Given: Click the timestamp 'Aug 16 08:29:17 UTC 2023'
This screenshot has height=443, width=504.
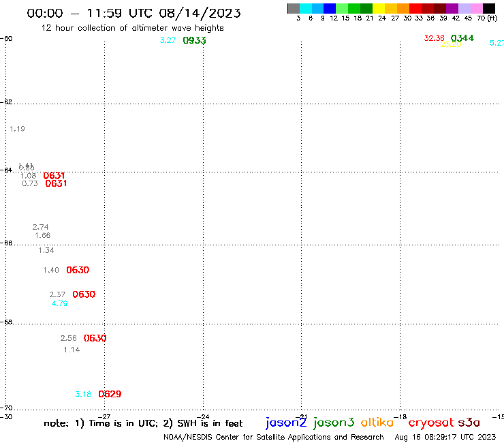Looking at the screenshot, I should pyautogui.click(x=445, y=438).
